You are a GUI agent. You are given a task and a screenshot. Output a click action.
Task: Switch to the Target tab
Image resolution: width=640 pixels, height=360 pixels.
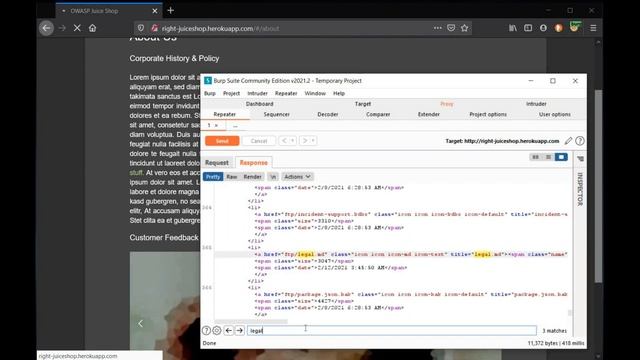click(x=363, y=104)
